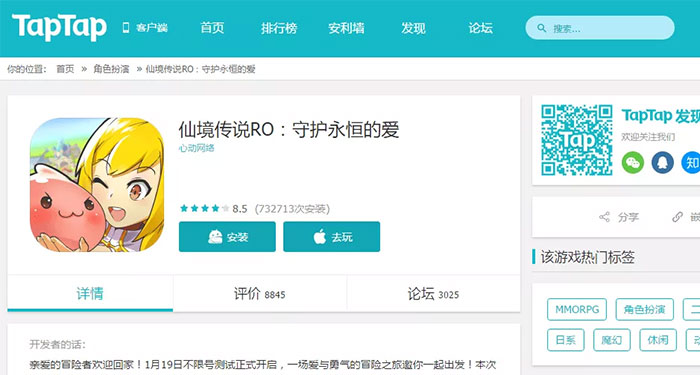Click the 开发者的话 text
The height and width of the screenshot is (375, 700).
click(58, 344)
